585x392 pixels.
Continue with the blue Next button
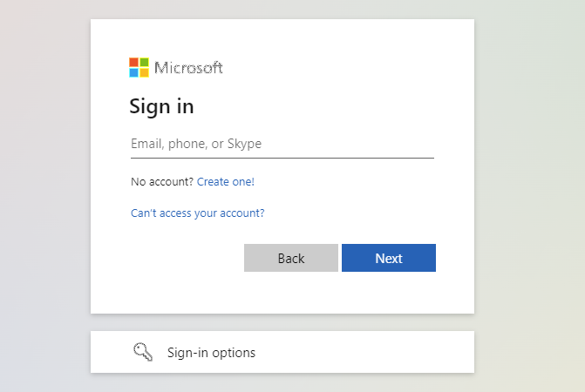[x=389, y=258]
